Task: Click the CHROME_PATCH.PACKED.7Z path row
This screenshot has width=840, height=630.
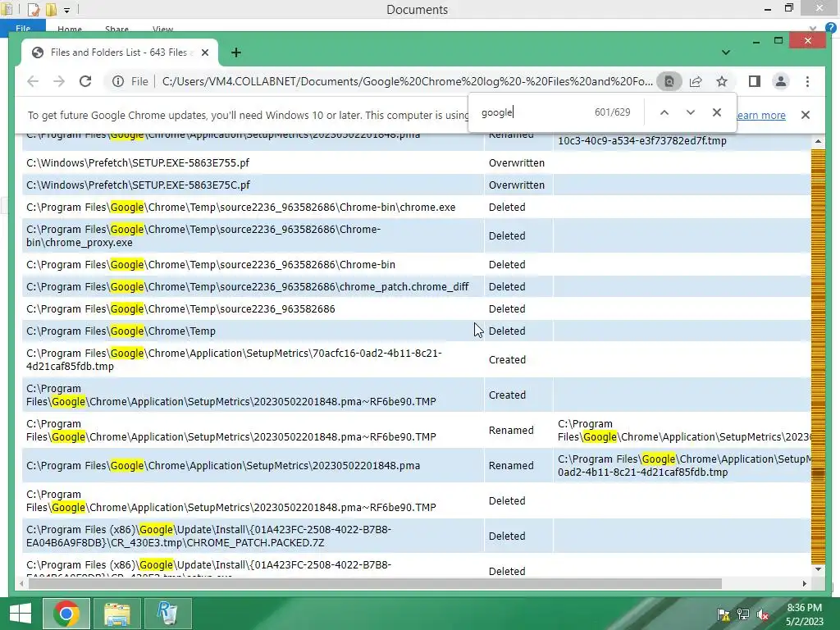Action: pyautogui.click(x=208, y=536)
